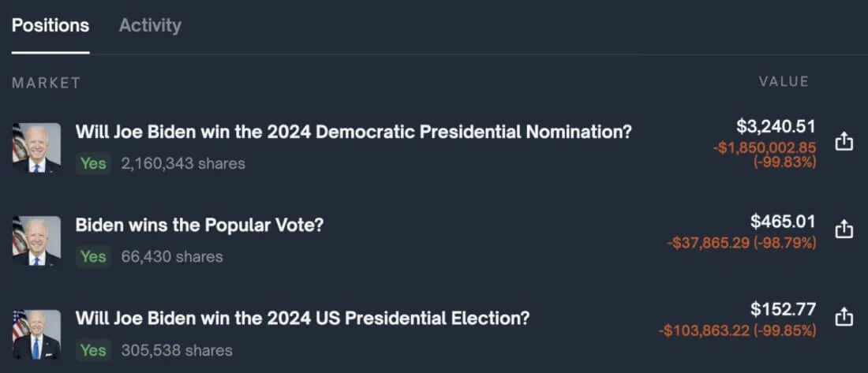The height and width of the screenshot is (373, 868).
Task: Click the VALUE column header
Action: (784, 82)
